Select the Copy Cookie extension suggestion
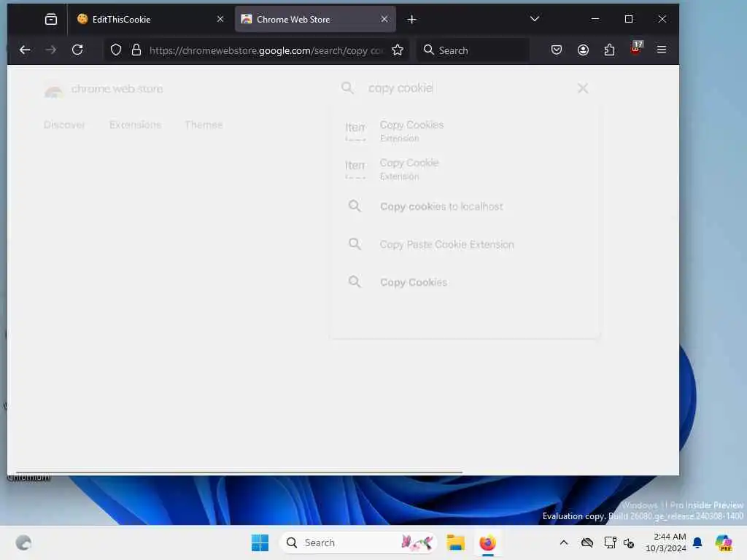 point(465,169)
